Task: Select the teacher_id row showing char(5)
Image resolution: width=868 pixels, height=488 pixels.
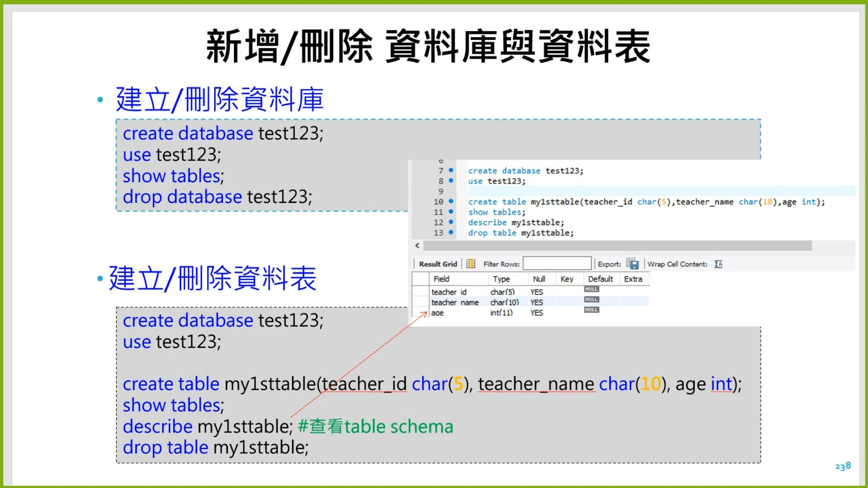Action: pos(452,292)
